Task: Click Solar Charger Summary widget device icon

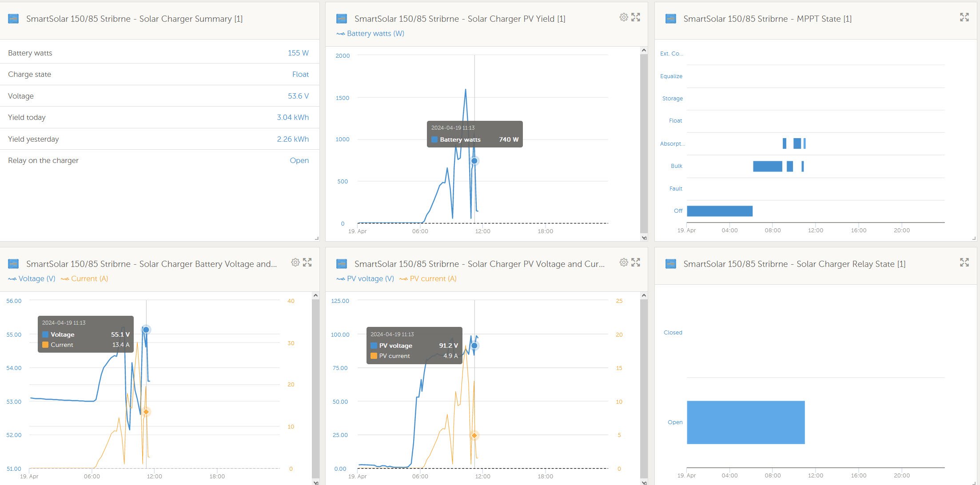Action: click(13, 19)
